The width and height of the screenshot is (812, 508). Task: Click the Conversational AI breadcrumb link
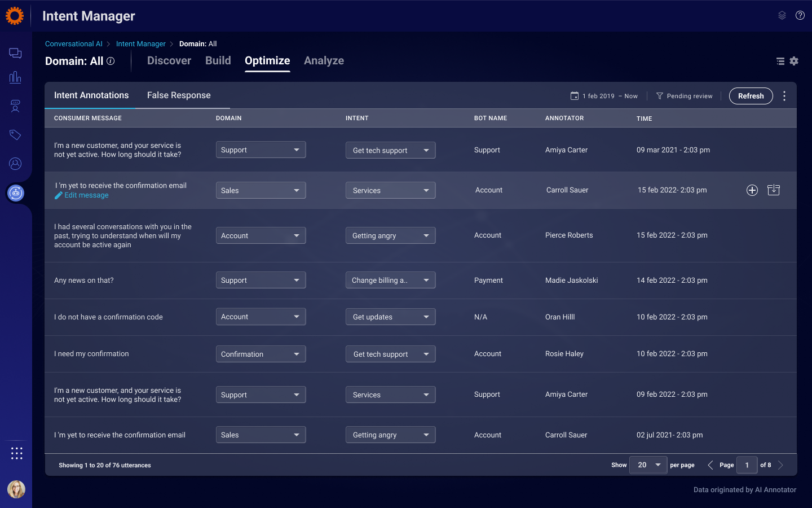[74, 43]
